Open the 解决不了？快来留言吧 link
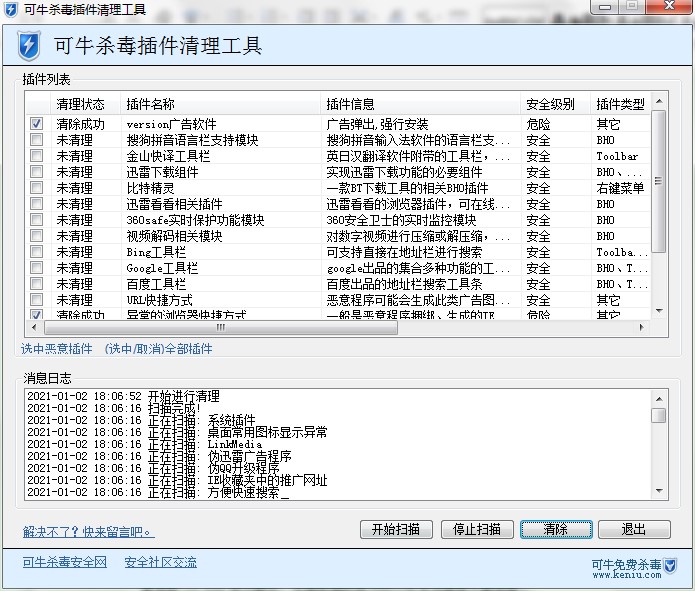Image resolution: width=695 pixels, height=591 pixels. pyautogui.click(x=89, y=532)
